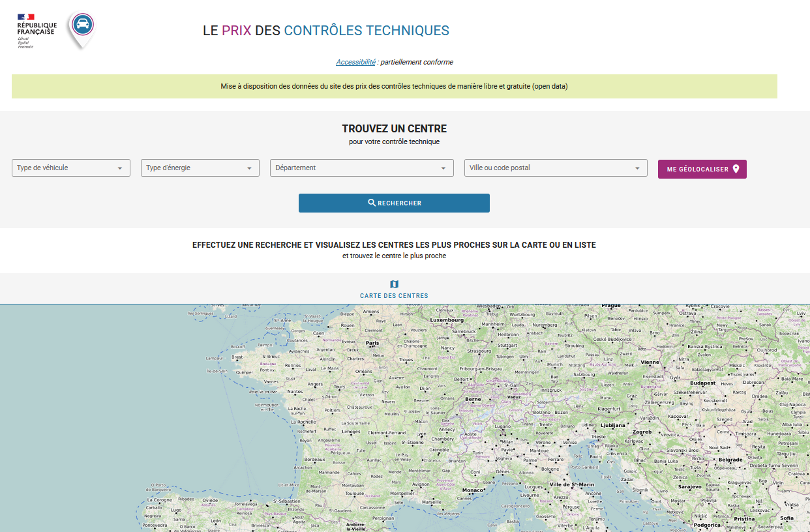
Task: Click the "TROUVEZ UN CENTRE" heading
Action: [394, 128]
